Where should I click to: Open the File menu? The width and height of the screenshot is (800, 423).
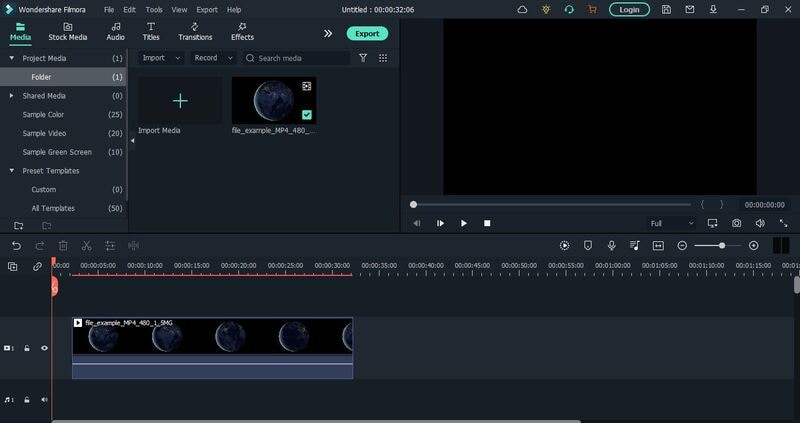click(109, 10)
